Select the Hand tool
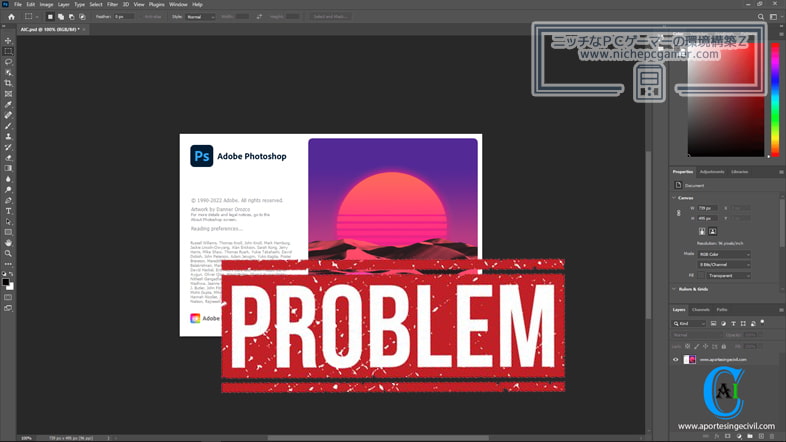The height and width of the screenshot is (442, 786). (8, 243)
